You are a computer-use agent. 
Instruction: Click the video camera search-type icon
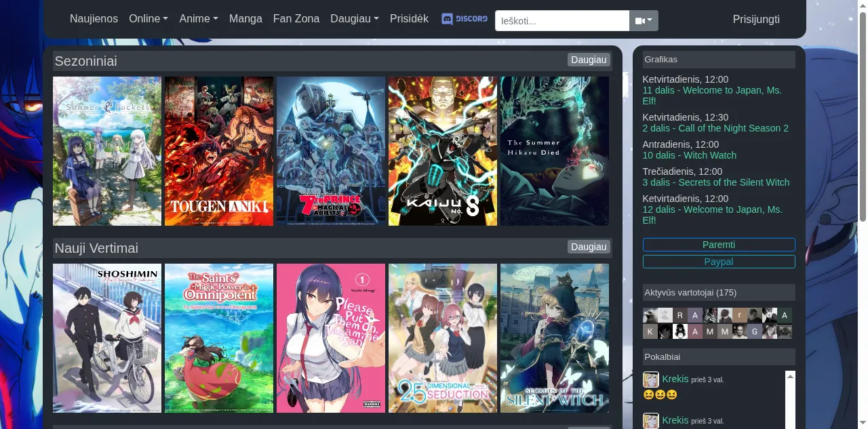[644, 21]
